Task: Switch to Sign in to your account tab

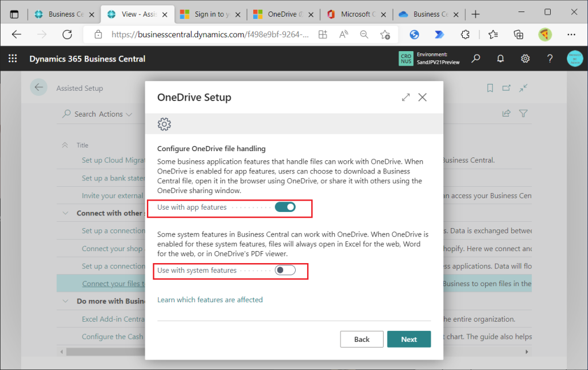Action: (211, 14)
